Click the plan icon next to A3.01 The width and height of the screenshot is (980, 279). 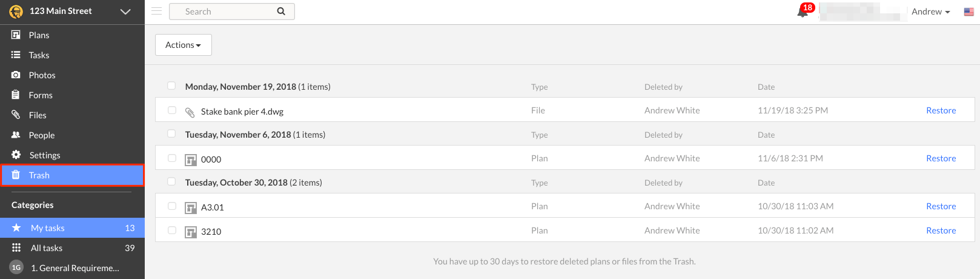pyautogui.click(x=191, y=208)
